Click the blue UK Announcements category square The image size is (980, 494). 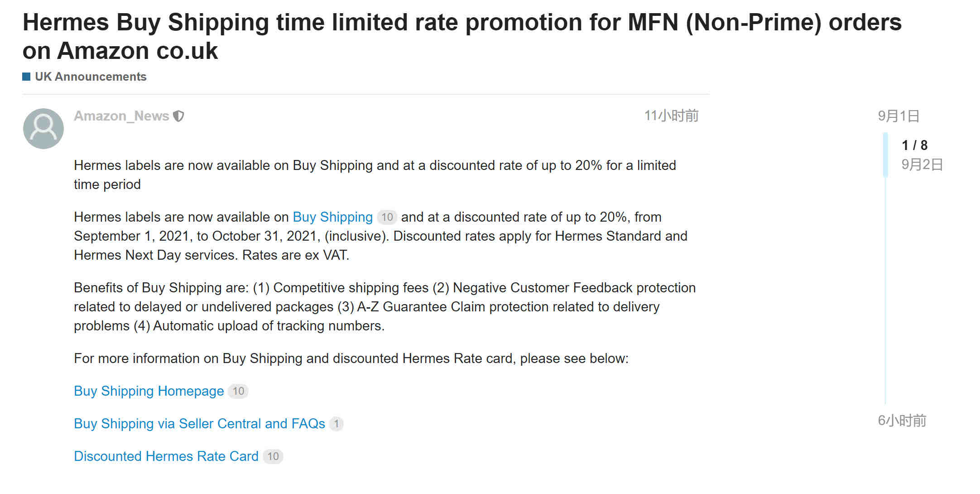pos(26,77)
